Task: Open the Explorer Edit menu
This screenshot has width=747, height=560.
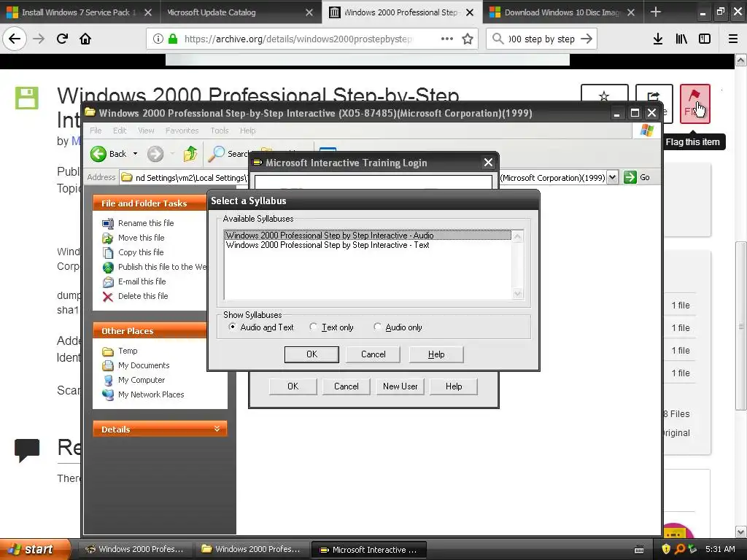Action: 120,131
